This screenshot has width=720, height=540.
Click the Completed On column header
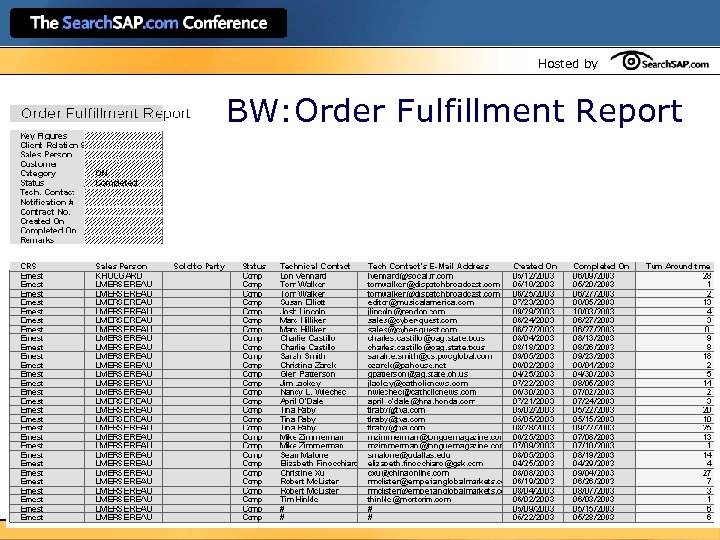(x=601, y=266)
